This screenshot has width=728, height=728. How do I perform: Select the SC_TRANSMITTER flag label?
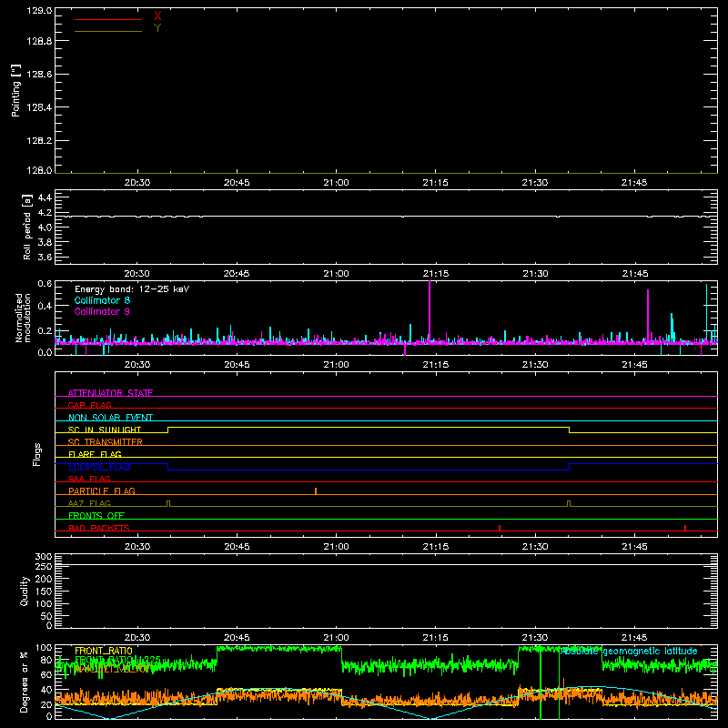106,442
